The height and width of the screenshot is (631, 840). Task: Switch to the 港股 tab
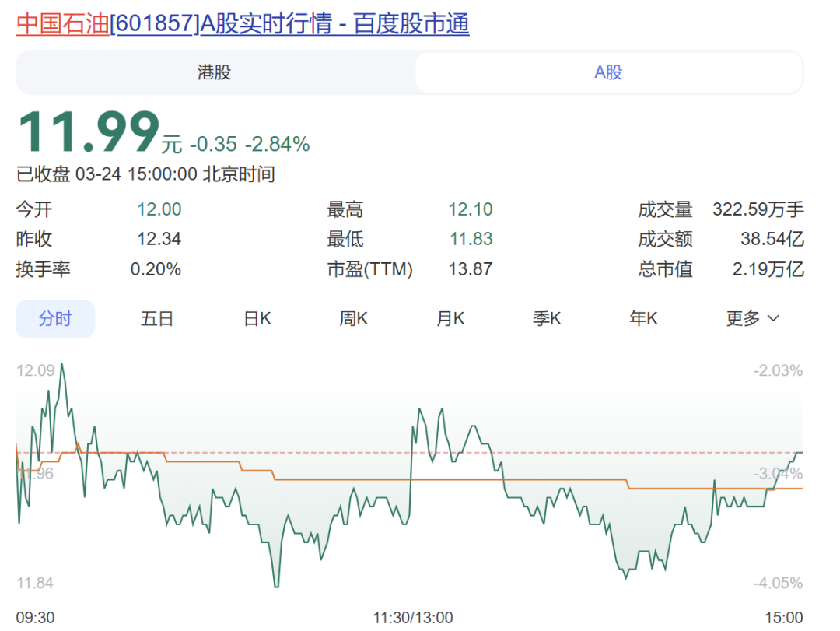(x=214, y=73)
